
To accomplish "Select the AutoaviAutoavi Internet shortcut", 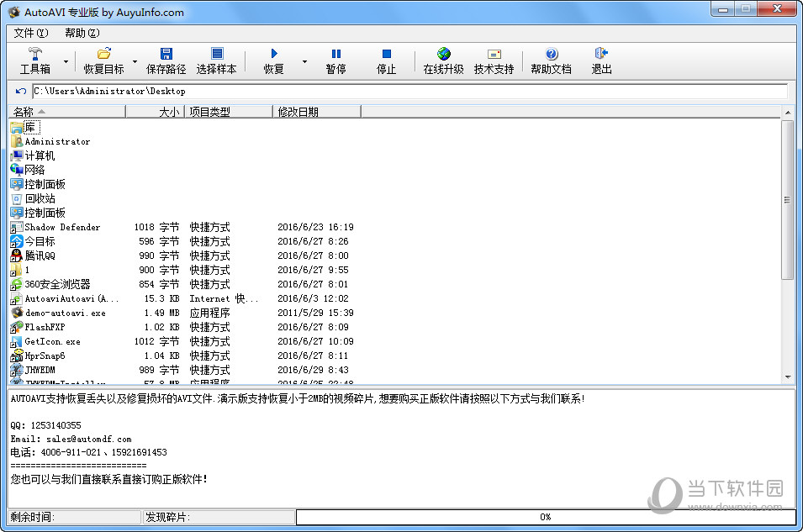I will pos(65,298).
